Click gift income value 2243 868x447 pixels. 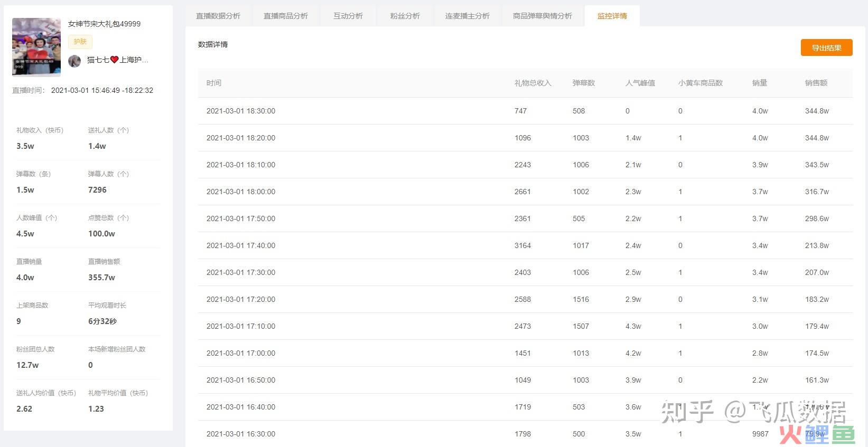[x=522, y=165]
